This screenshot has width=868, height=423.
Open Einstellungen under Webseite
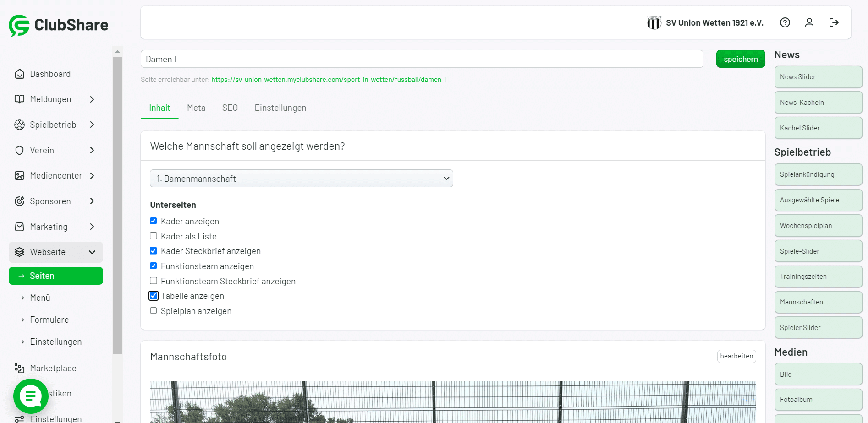point(56,342)
